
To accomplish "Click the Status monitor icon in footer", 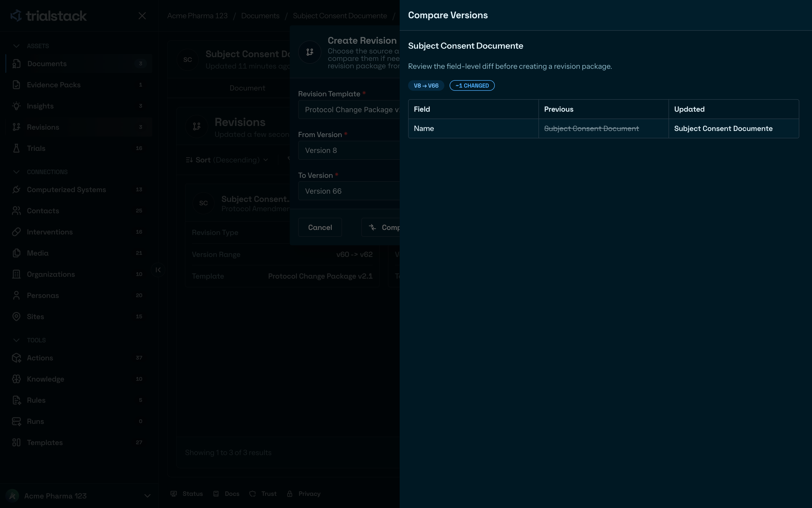I will 173,493.
